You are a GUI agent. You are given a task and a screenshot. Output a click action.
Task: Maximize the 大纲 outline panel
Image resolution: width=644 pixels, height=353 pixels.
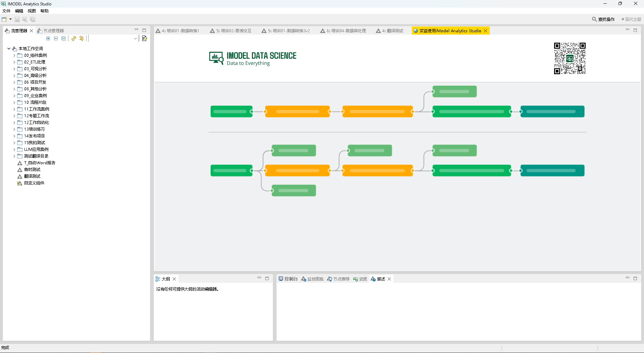(x=267, y=278)
